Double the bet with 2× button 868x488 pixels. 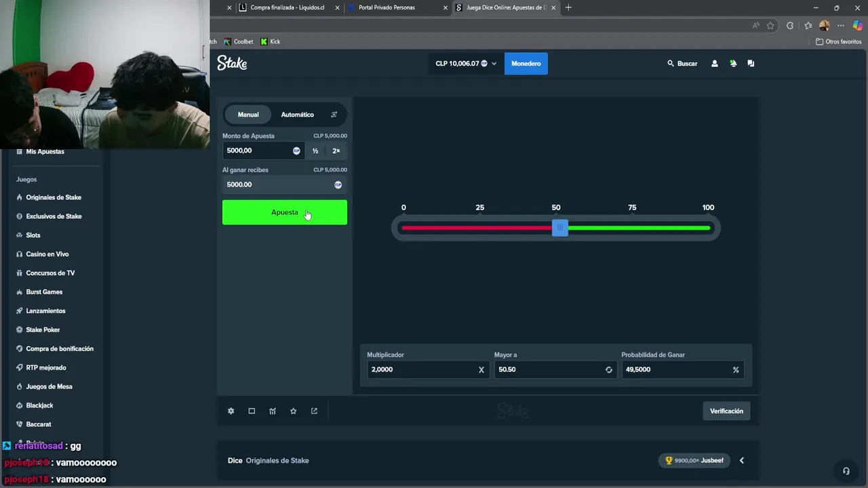(336, 150)
